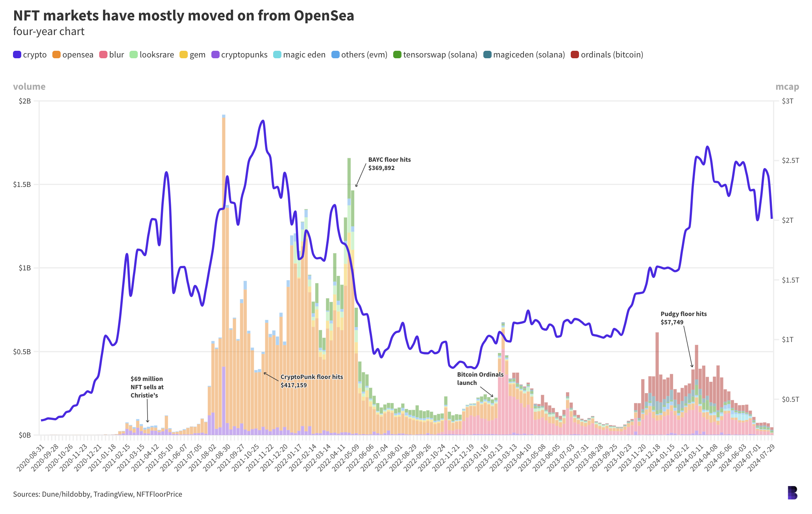Image resolution: width=812 pixels, height=514 pixels.
Task: Click the Bitcoin Ordinals launch annotation
Action: click(x=480, y=379)
